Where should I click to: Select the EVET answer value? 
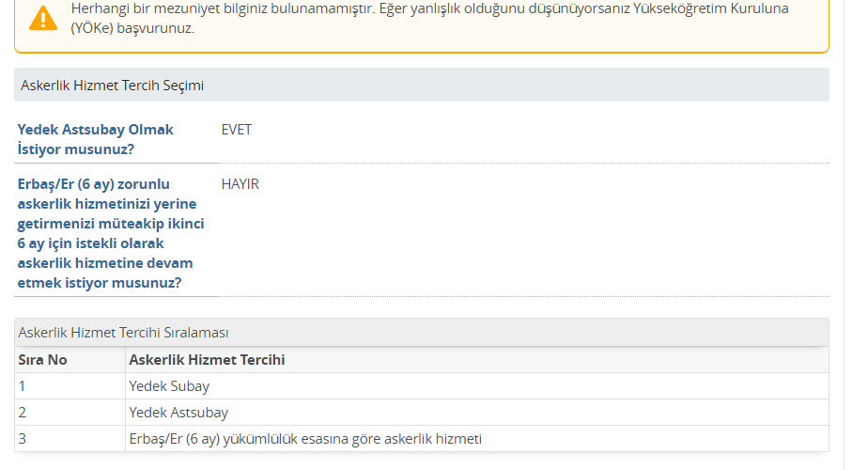237,130
